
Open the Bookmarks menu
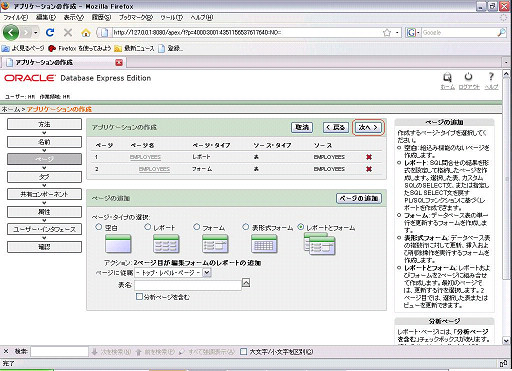136,17
